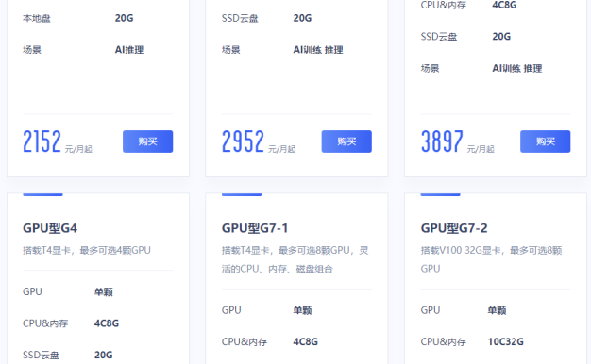Click 购买 button for 2952 元/月起 plan

click(346, 141)
